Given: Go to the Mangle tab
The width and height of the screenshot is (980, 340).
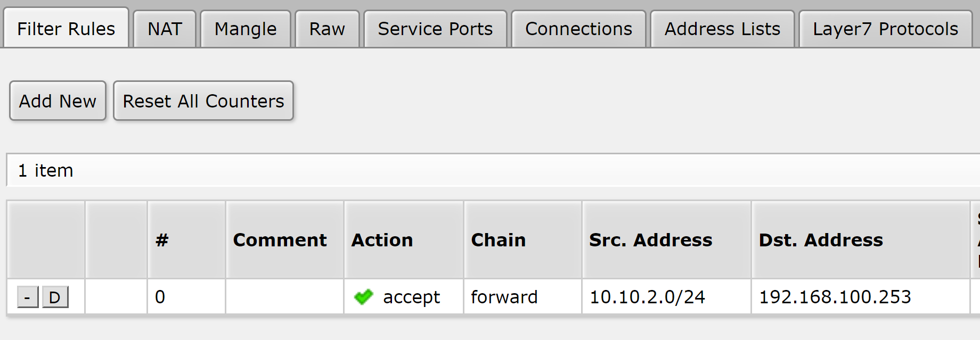Looking at the screenshot, I should (246, 29).
